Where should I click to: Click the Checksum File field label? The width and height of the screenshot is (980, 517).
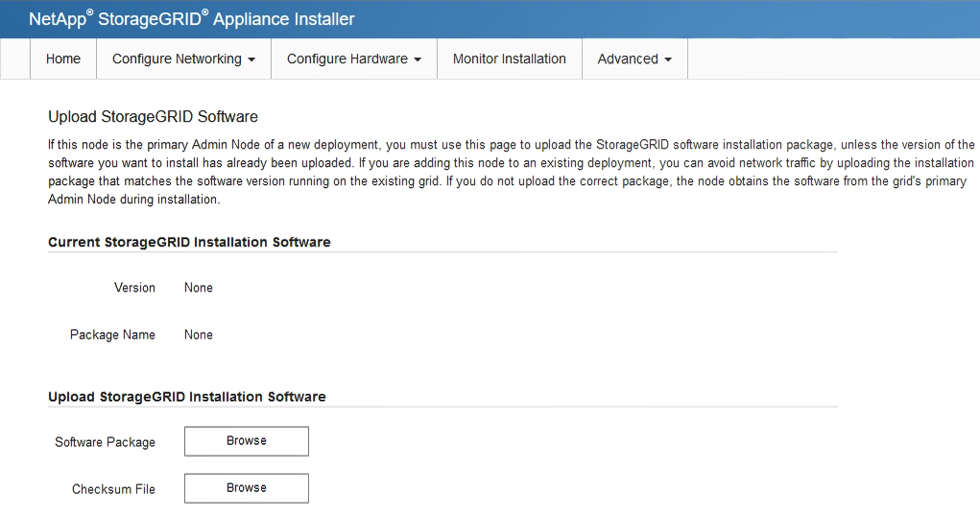[113, 489]
